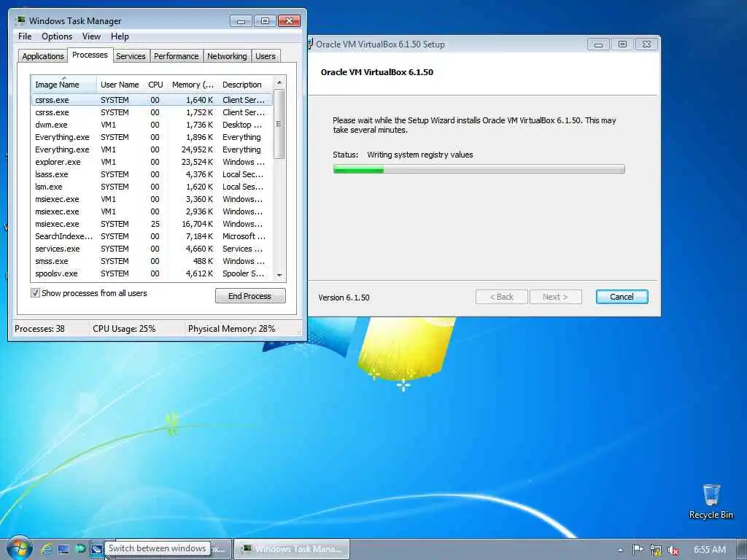This screenshot has width=747, height=560.
Task: Select Everything.exe row using 24,952 K
Action: [152, 149]
